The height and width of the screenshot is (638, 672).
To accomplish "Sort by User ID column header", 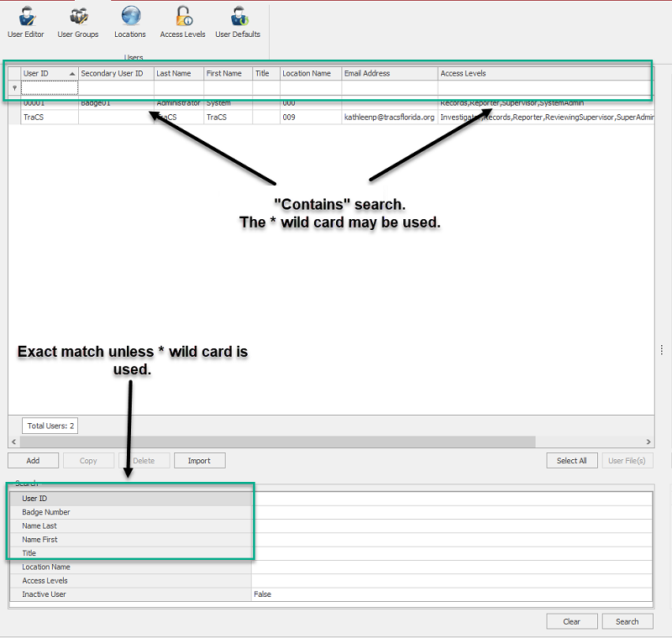I will (x=49, y=74).
